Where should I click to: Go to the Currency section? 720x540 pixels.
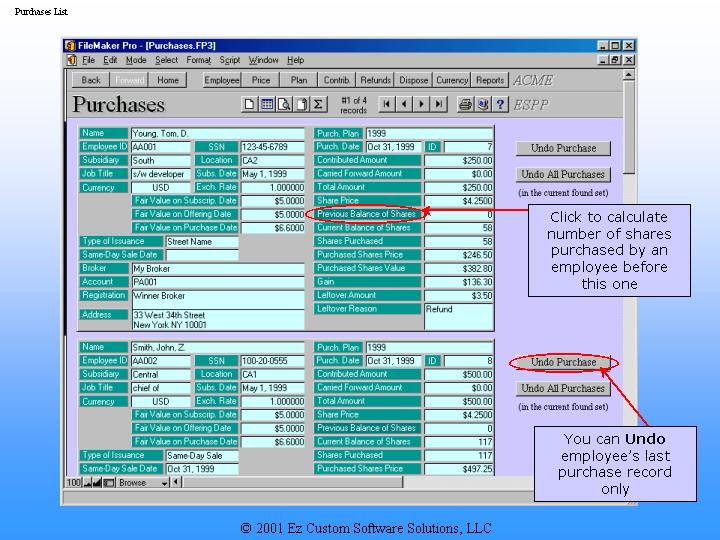pos(452,80)
